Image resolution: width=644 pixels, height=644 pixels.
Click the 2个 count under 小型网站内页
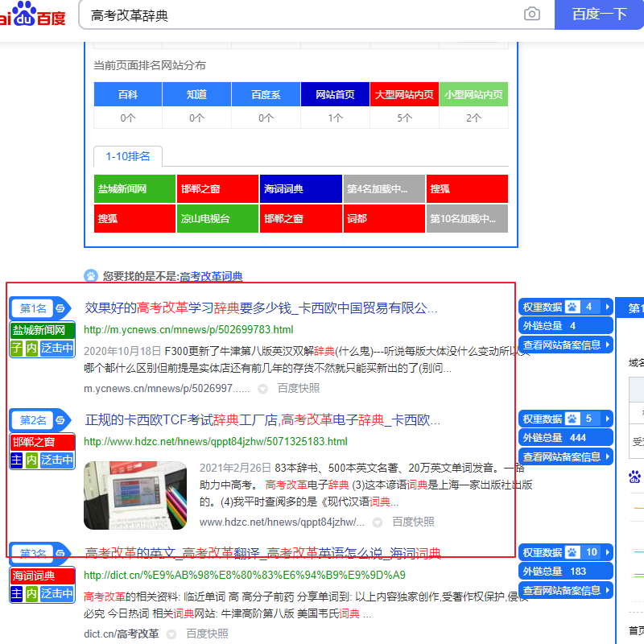click(x=473, y=118)
